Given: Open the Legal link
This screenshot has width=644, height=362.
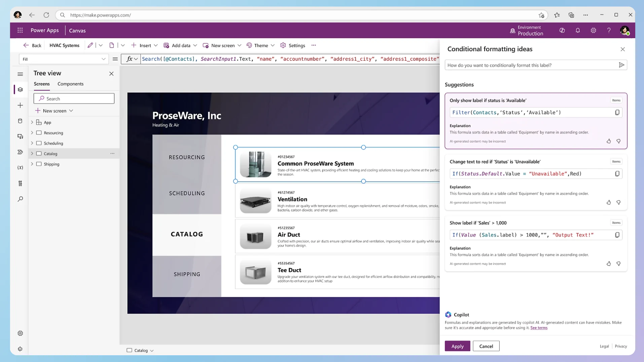Looking at the screenshot, I should [x=604, y=346].
